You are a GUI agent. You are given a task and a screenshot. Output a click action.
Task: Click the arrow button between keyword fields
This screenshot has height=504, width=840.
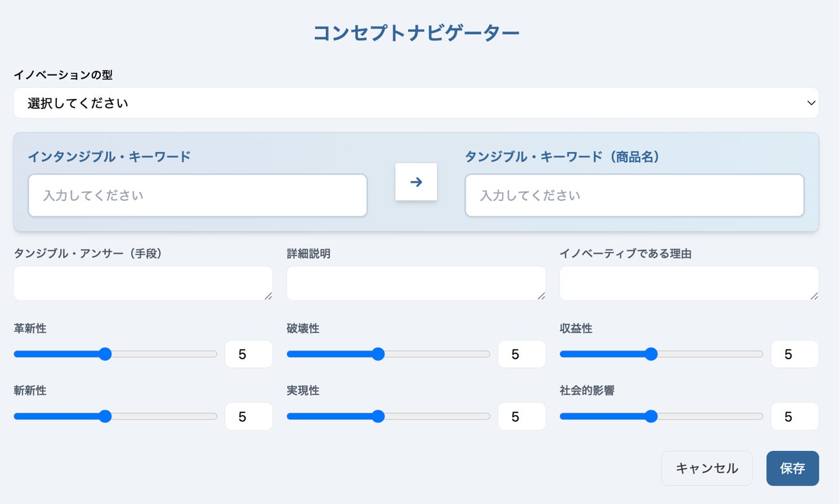point(416,182)
